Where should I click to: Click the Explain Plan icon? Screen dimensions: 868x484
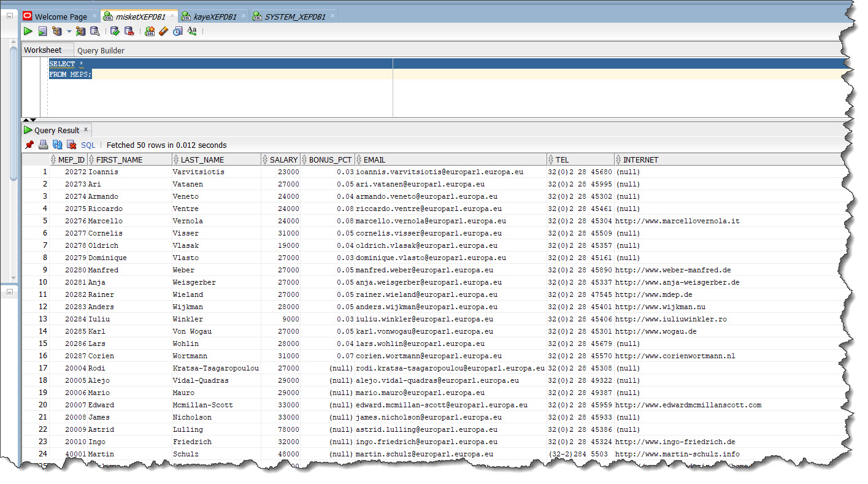click(57, 31)
